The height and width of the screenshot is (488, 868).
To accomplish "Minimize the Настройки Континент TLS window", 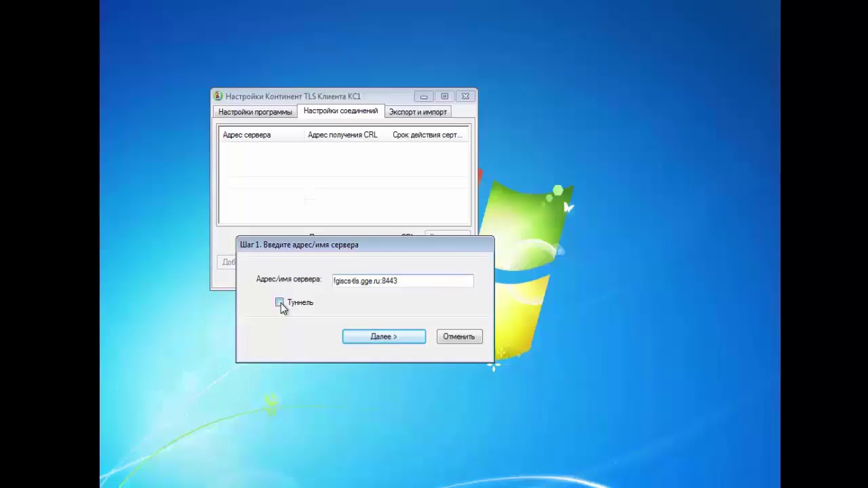I will click(x=423, y=96).
